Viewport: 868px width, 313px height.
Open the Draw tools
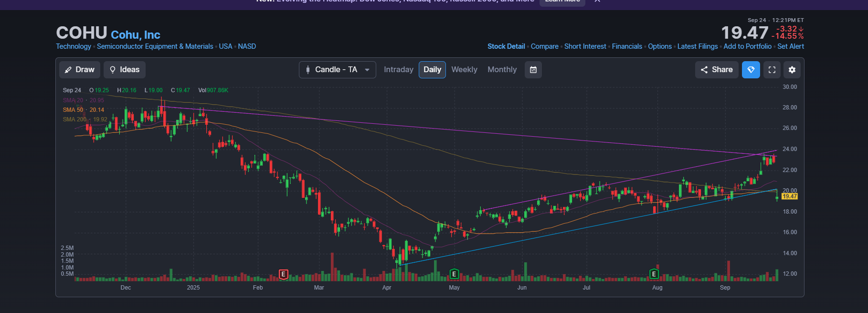pos(80,70)
